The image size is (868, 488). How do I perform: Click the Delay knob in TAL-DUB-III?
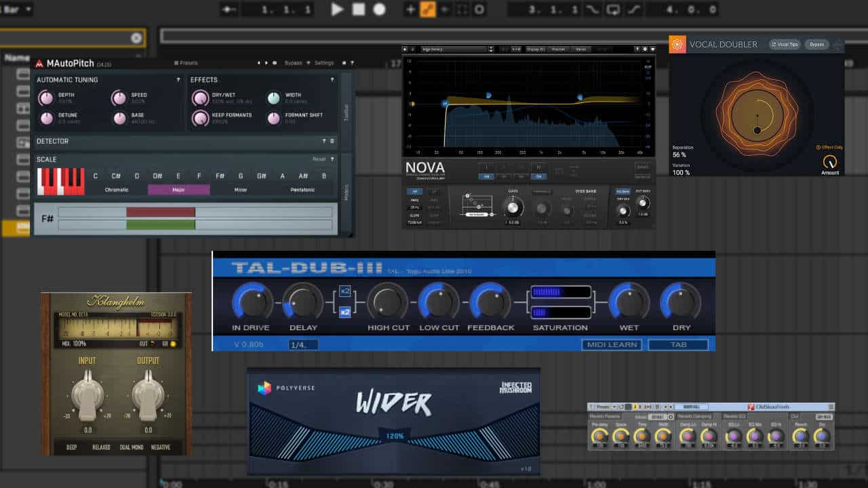click(302, 301)
